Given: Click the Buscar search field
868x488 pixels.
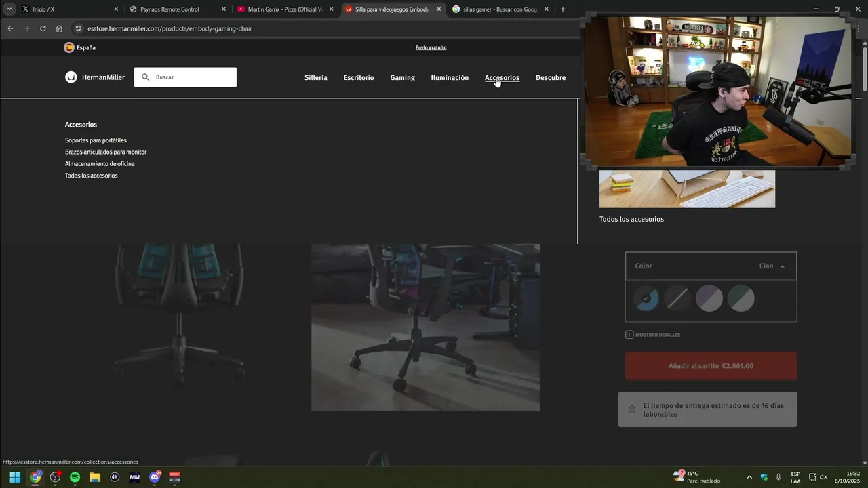Looking at the screenshot, I should click(x=185, y=77).
